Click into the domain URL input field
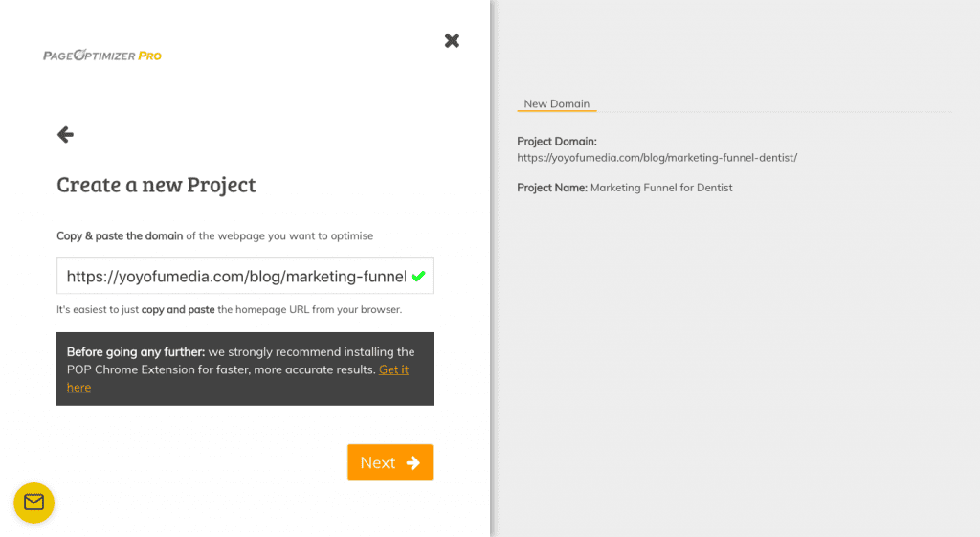 (244, 276)
